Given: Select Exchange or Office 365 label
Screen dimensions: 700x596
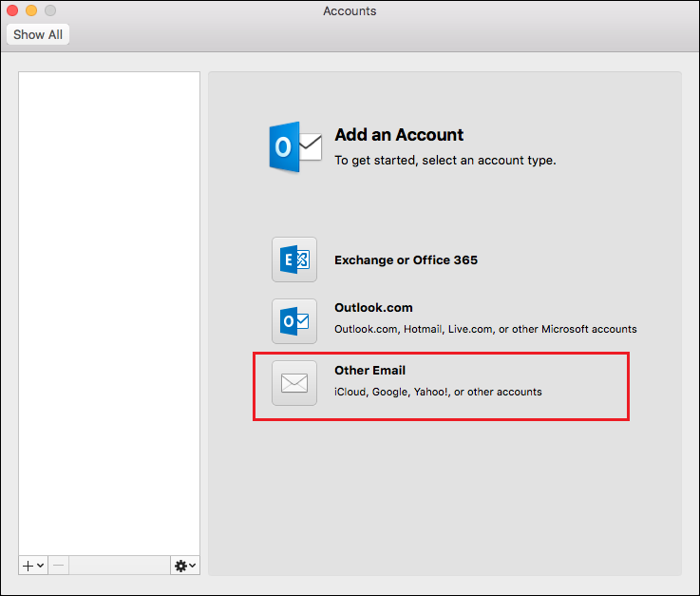Looking at the screenshot, I should coord(406,260).
